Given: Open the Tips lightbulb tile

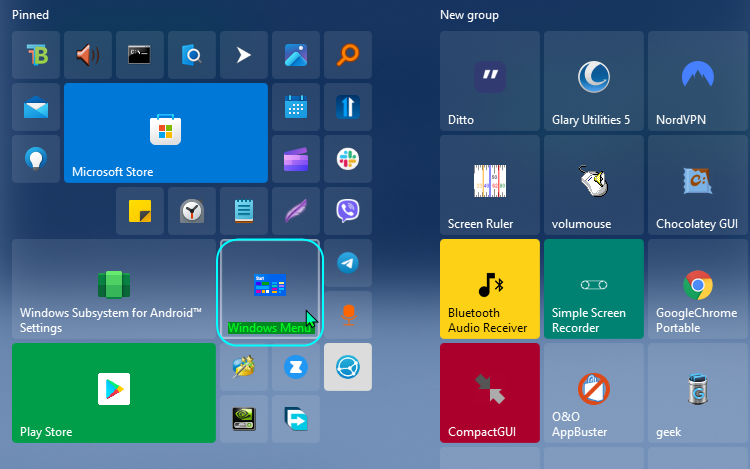Looking at the screenshot, I should 36,159.
